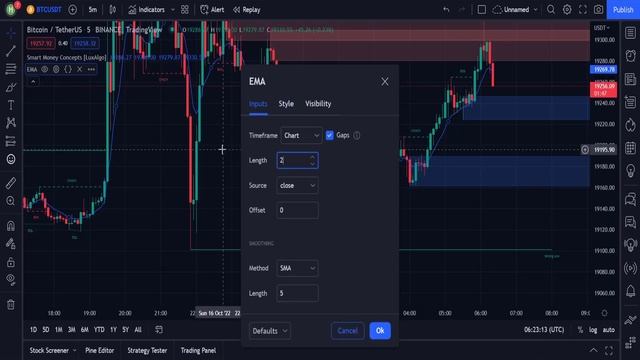Open EMA more options ellipsis
Screen dimensions: 640x360
(x=91, y=69)
